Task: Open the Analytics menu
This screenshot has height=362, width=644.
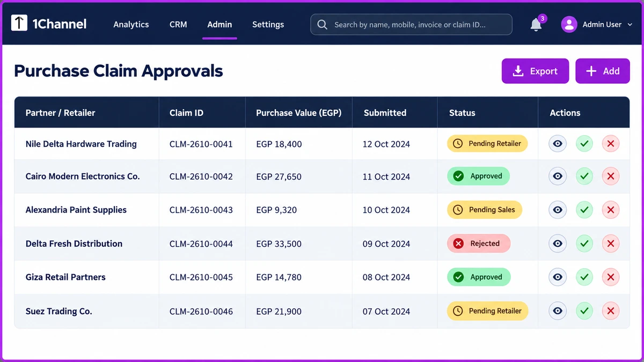Action: (x=131, y=24)
